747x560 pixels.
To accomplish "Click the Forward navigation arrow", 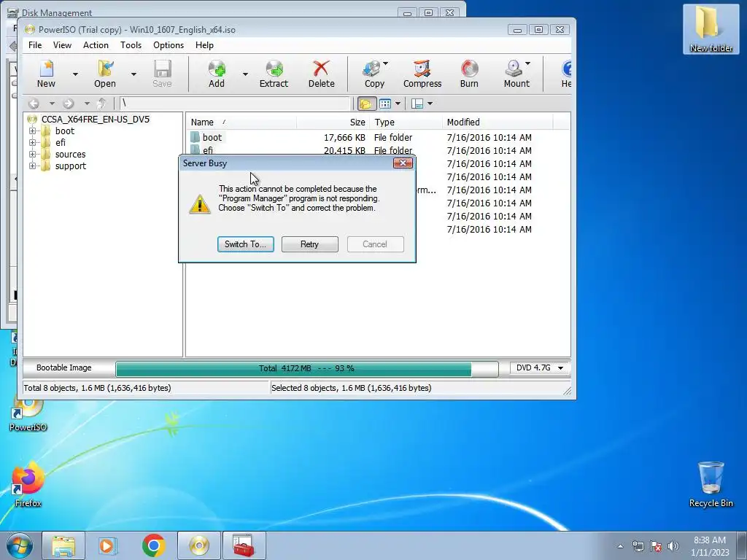I will click(68, 104).
